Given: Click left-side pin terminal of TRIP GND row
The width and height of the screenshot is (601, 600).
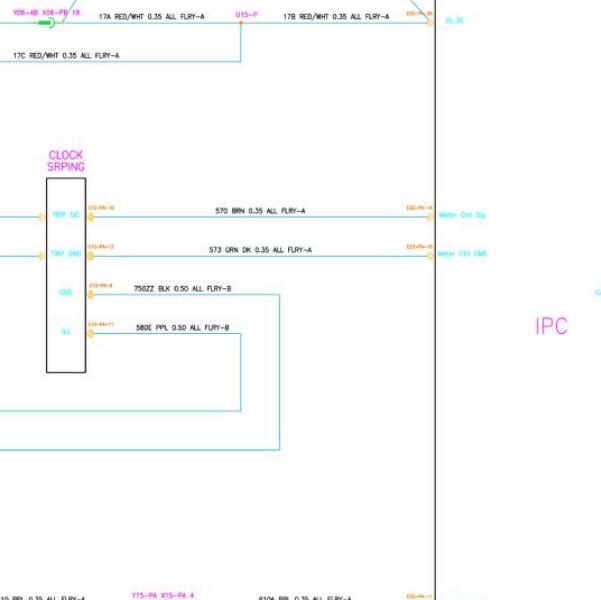Looking at the screenshot, I should pos(41,256).
